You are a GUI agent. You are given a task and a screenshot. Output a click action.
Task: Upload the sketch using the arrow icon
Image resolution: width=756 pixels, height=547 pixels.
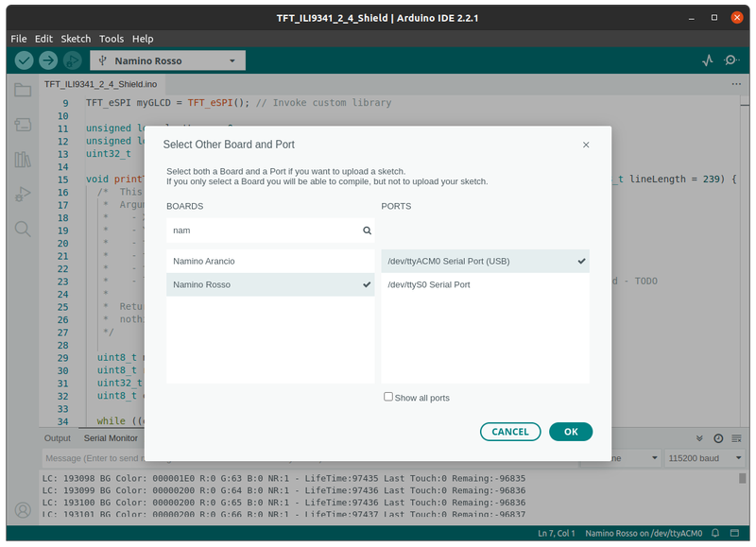[47, 60]
